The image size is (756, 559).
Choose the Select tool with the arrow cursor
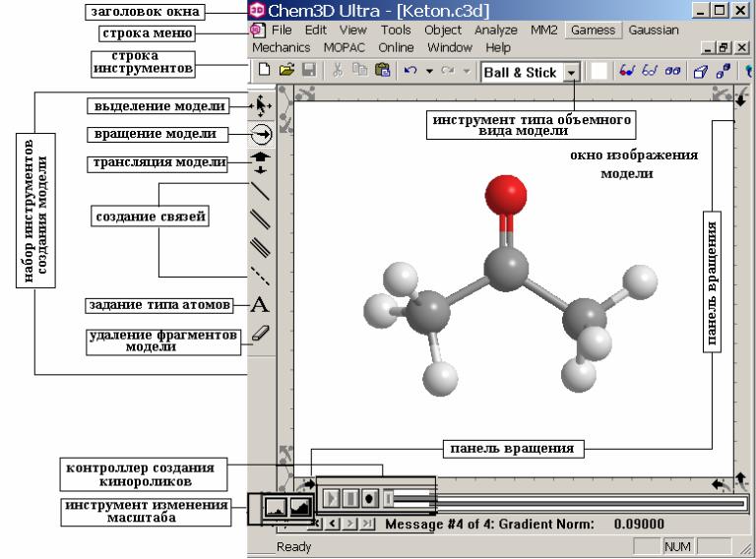(x=261, y=105)
